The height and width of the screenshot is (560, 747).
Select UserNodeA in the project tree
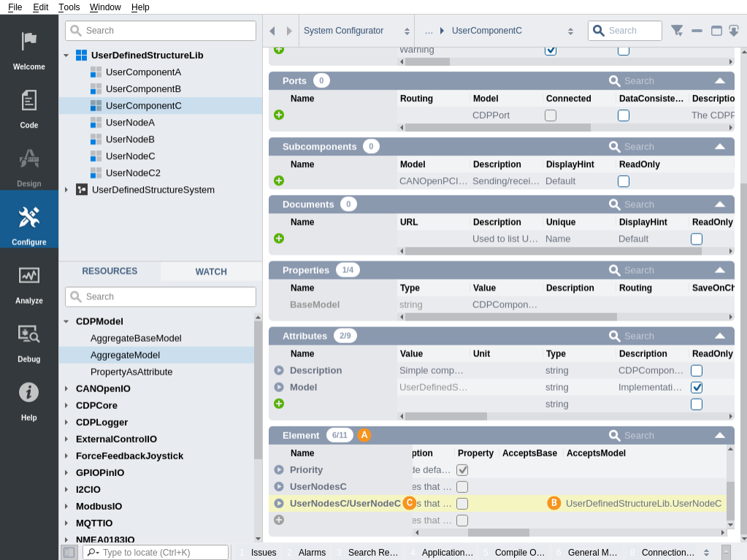(130, 123)
